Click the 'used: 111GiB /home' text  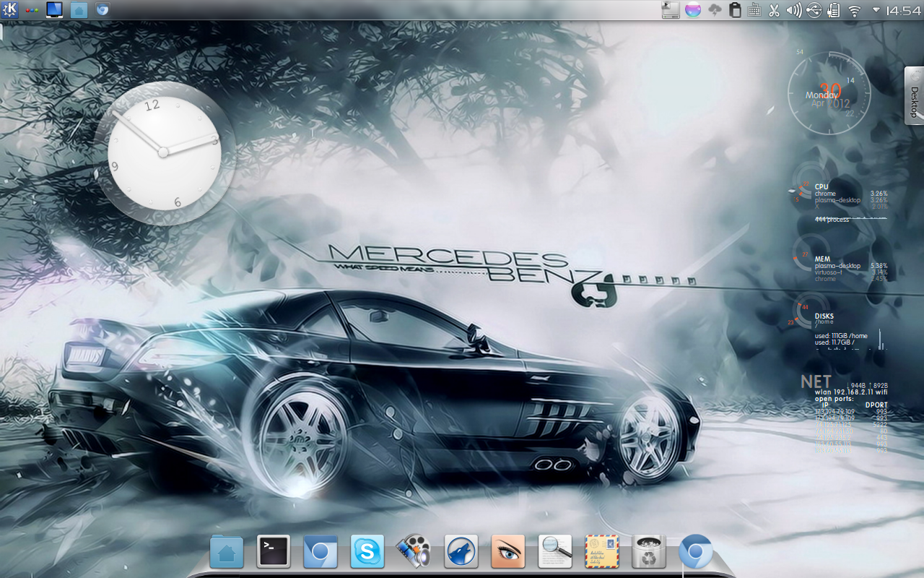[x=841, y=336]
